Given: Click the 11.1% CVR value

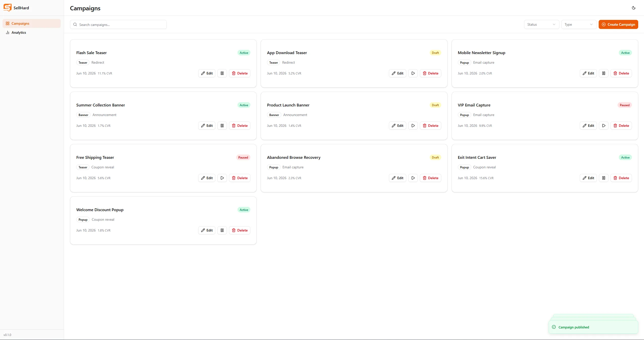Looking at the screenshot, I should click(105, 73).
